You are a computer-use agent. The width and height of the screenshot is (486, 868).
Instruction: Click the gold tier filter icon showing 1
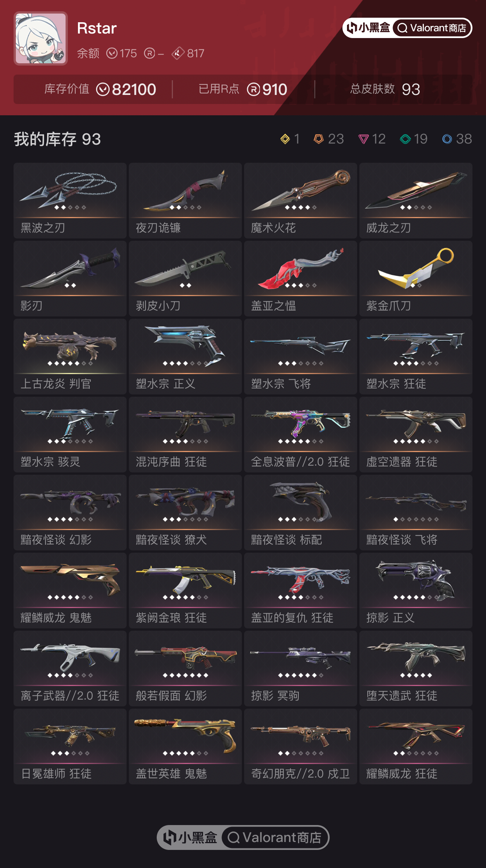(285, 139)
